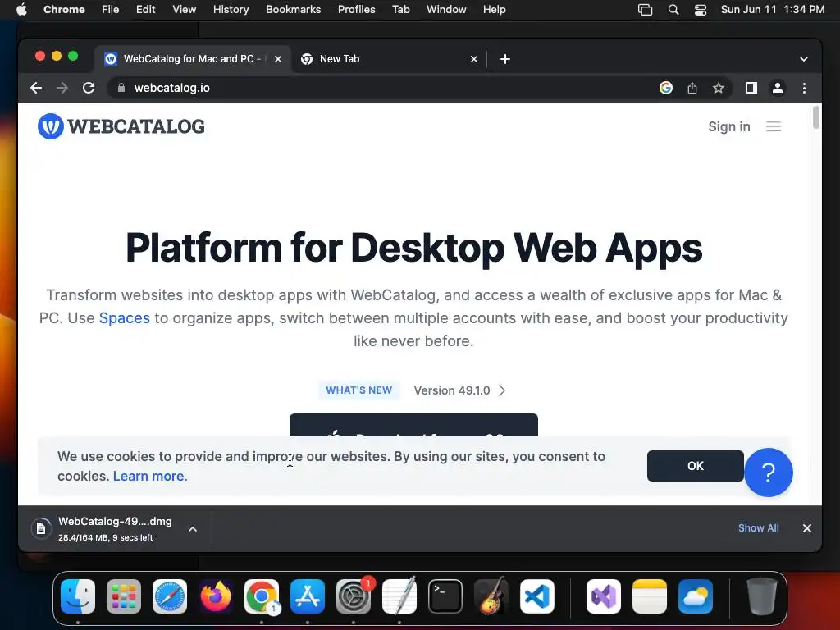
Task: Click Show All downloads
Action: click(x=758, y=528)
